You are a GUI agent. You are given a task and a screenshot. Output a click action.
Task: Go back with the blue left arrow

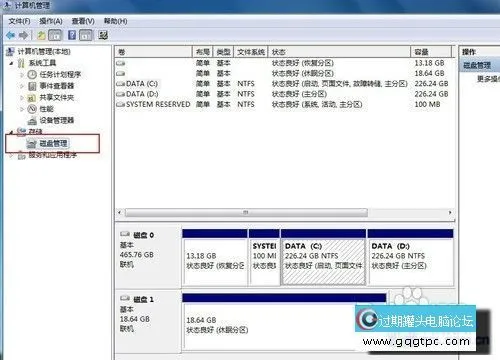click(11, 35)
